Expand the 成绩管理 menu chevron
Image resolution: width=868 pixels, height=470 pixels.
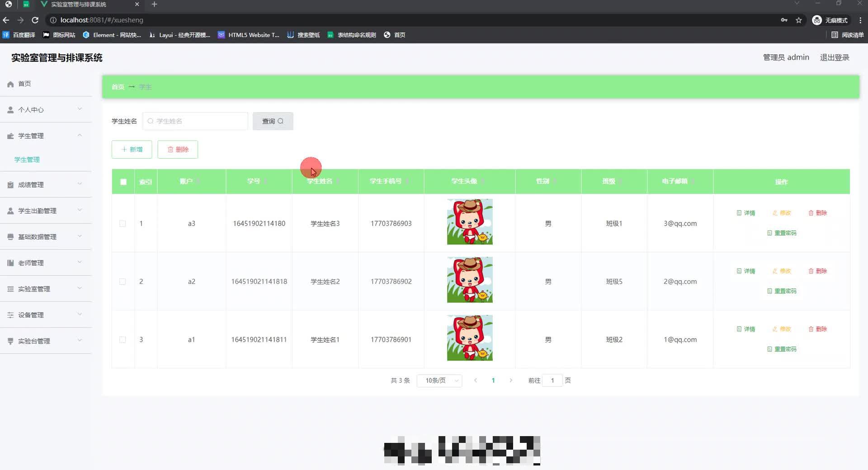pos(80,184)
